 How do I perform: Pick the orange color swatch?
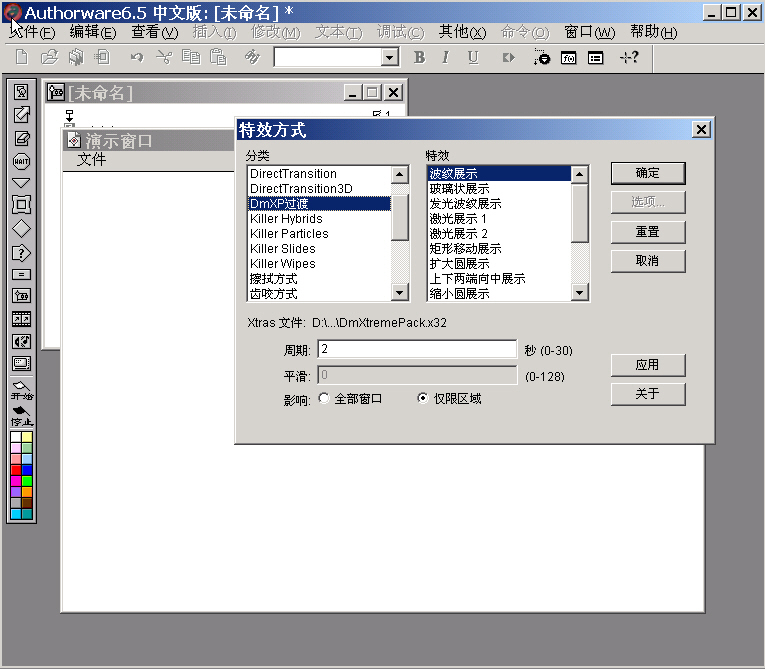pyautogui.click(x=27, y=492)
